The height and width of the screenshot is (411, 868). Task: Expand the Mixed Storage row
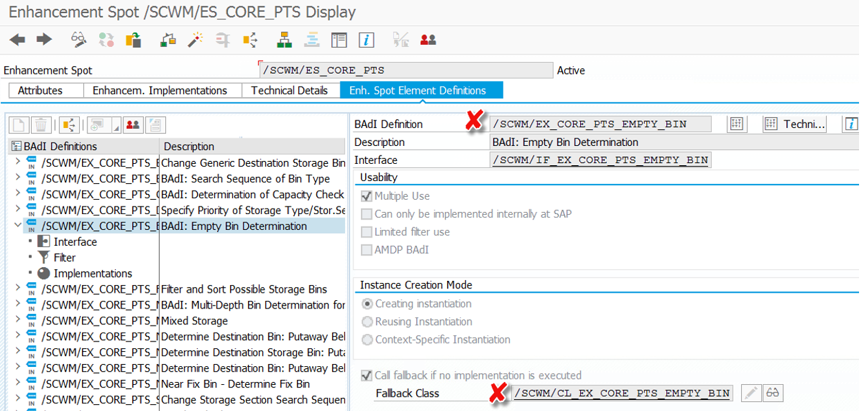pyautogui.click(x=18, y=321)
